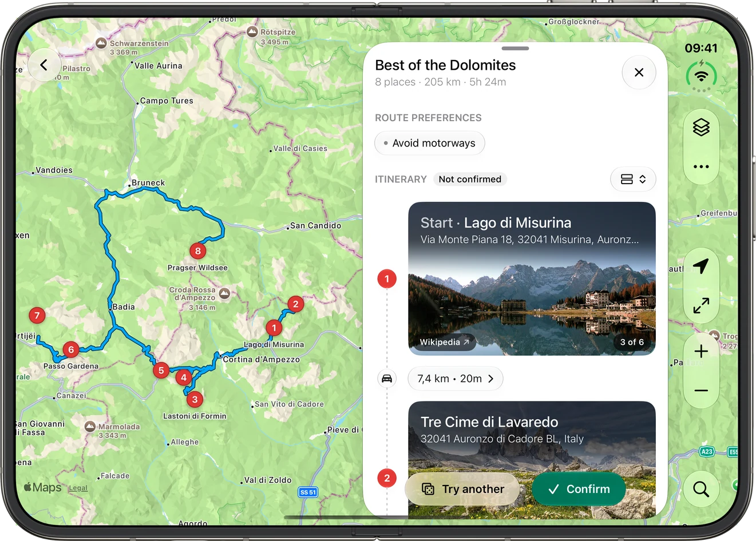Viewport: 756px width, 541px height.
Task: Try another itinerary suggestion
Action: click(x=462, y=489)
